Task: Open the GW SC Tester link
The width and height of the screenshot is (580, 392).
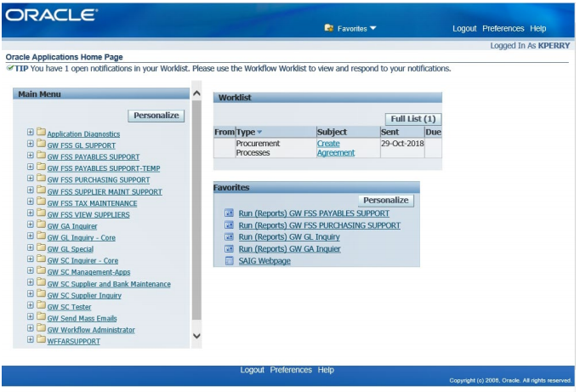Action: pyautogui.click(x=69, y=307)
